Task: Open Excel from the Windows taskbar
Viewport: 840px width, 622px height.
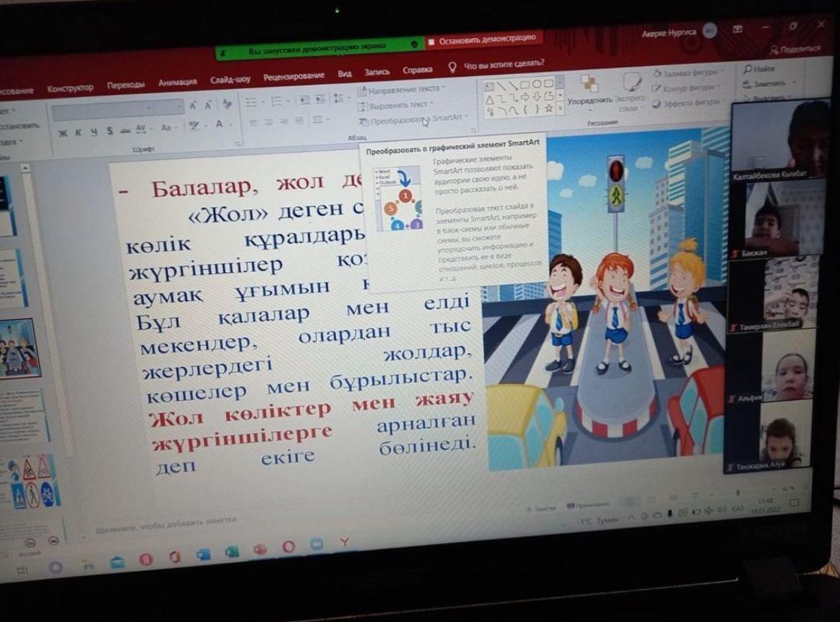Action: click(231, 552)
